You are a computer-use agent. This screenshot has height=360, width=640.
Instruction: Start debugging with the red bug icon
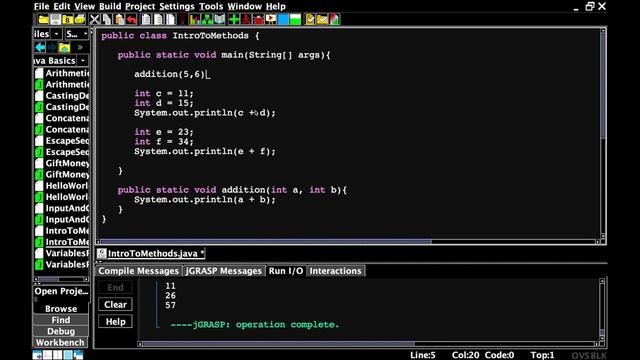258,19
